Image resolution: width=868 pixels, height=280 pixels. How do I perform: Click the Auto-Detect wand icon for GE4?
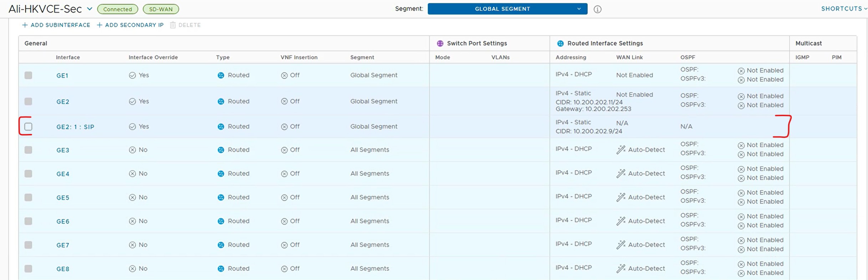coord(621,173)
